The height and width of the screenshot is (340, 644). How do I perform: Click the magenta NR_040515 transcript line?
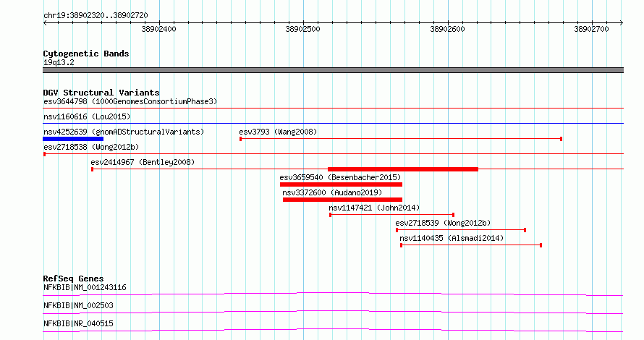pyautogui.click(x=333, y=330)
